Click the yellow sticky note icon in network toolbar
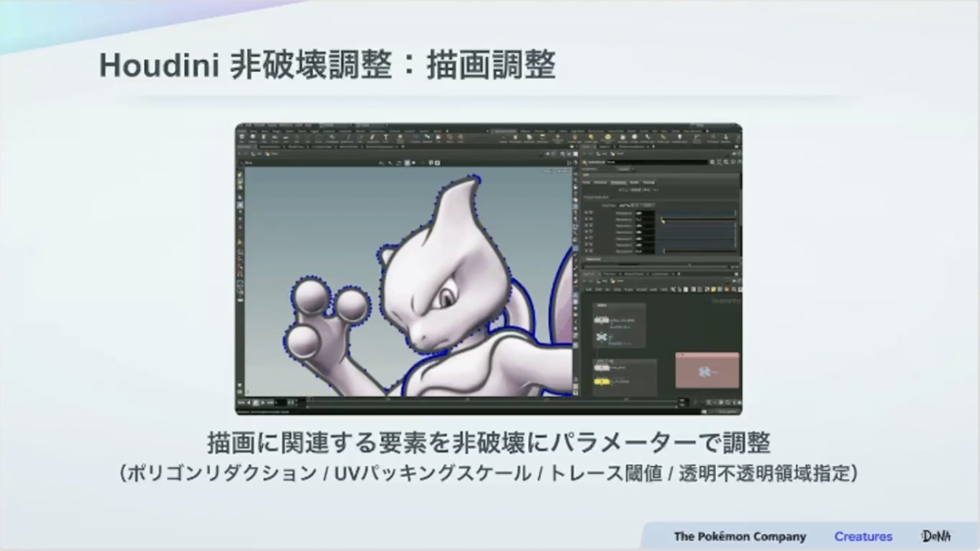 coord(713,290)
